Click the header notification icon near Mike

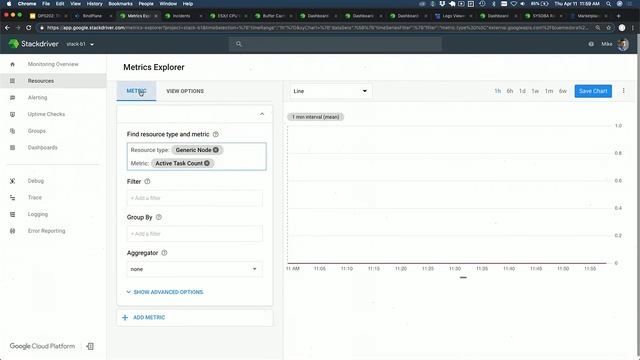tap(591, 44)
